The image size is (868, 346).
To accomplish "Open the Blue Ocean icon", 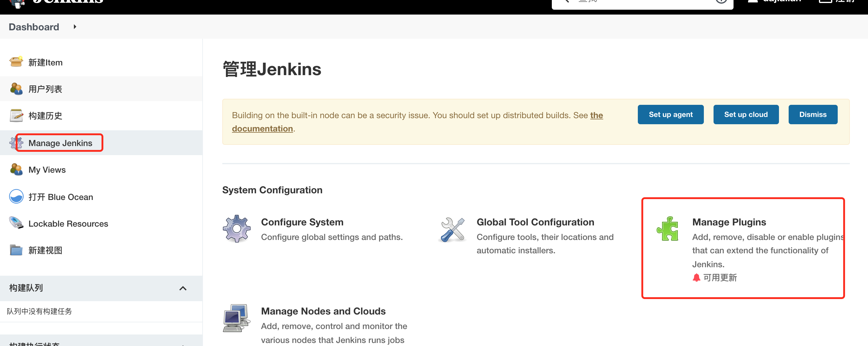I will 16,197.
